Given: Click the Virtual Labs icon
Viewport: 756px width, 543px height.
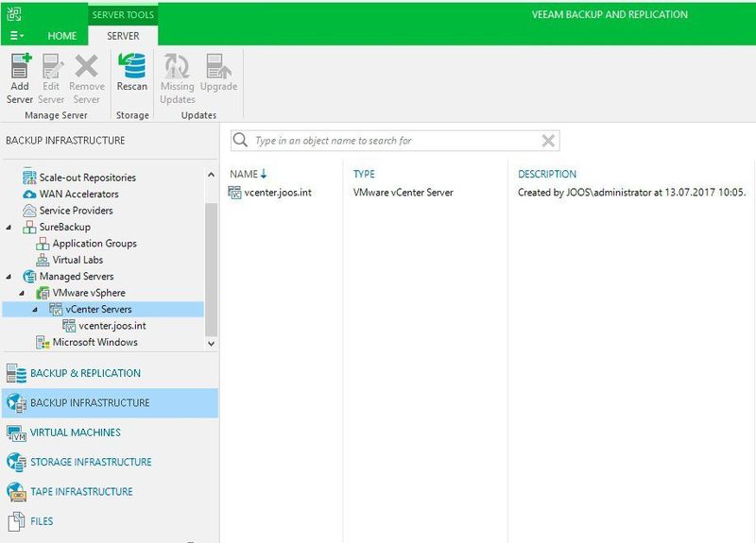Looking at the screenshot, I should tap(43, 260).
